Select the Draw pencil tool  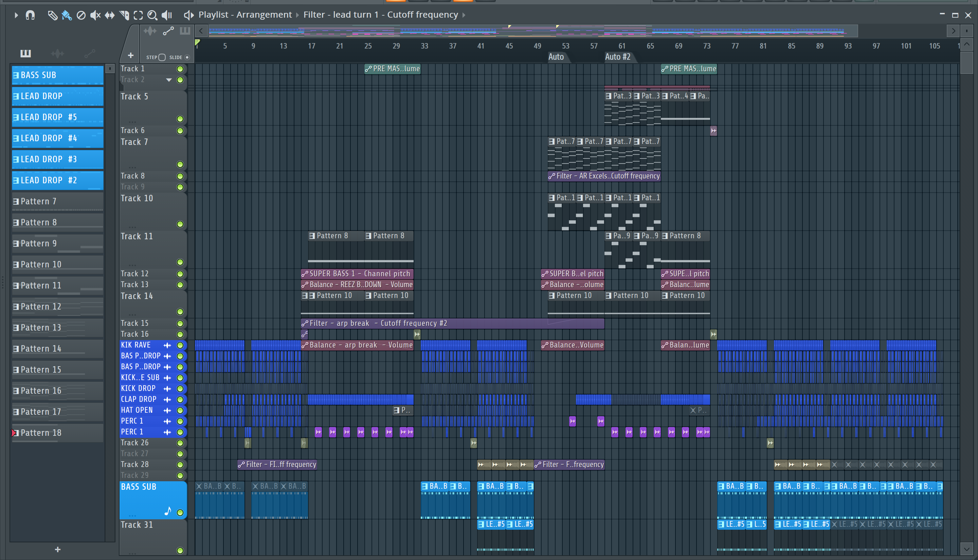click(52, 15)
